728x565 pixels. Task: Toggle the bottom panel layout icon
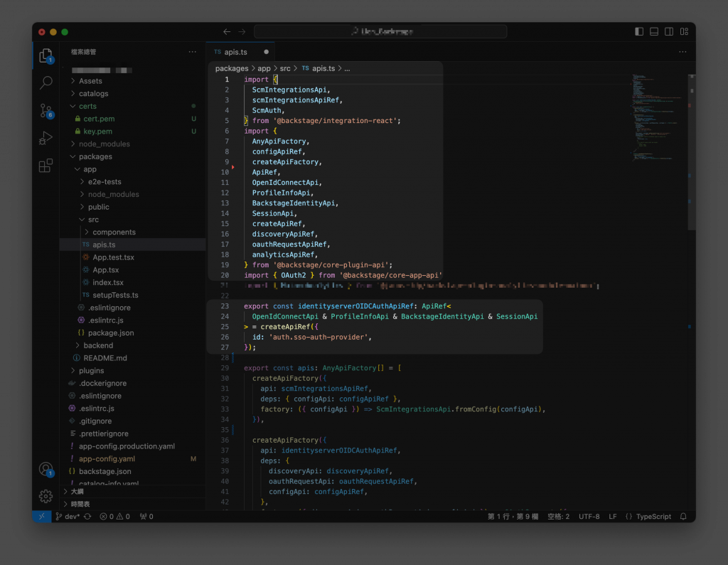coord(654,31)
